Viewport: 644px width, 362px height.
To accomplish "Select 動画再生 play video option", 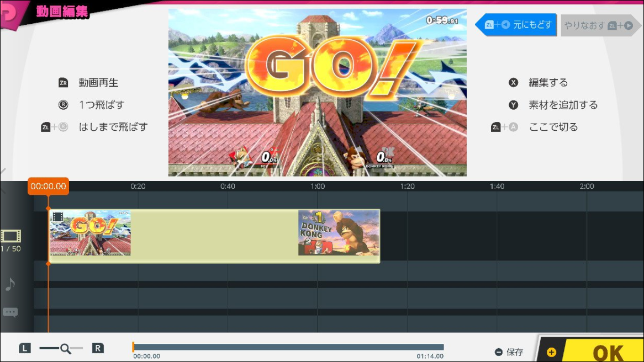I will tap(98, 82).
